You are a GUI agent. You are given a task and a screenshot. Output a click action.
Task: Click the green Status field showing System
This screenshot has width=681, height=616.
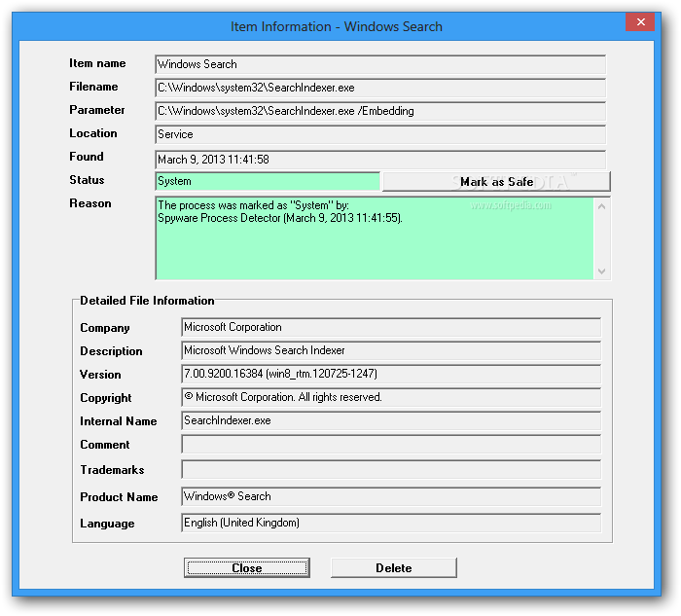tap(268, 181)
